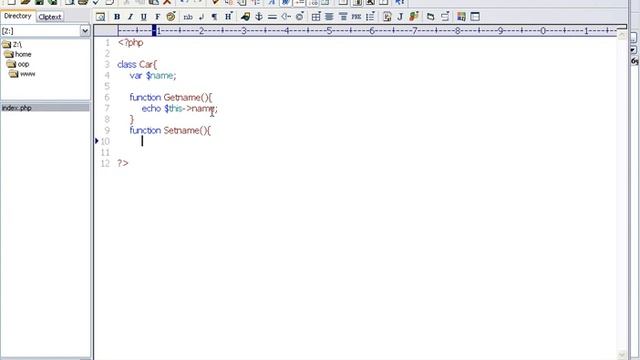The height and width of the screenshot is (360, 640).
Task: Click line number 10 in gutter
Action: (105, 141)
